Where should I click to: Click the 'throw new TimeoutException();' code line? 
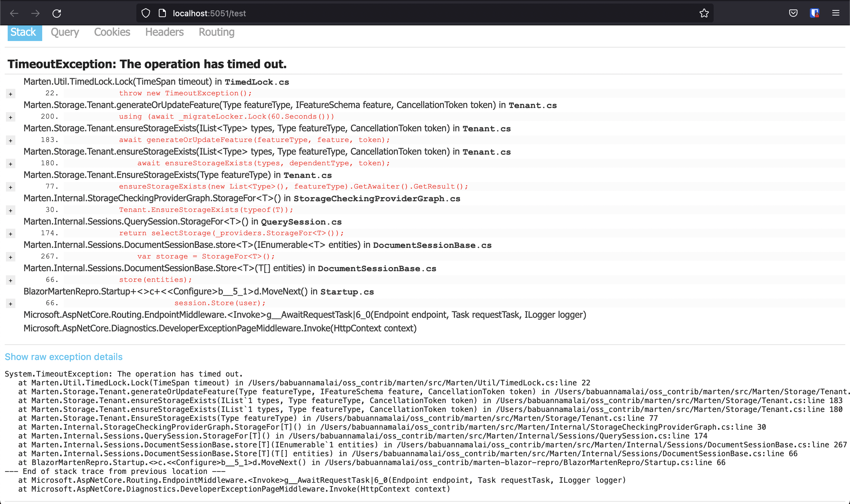[185, 94]
